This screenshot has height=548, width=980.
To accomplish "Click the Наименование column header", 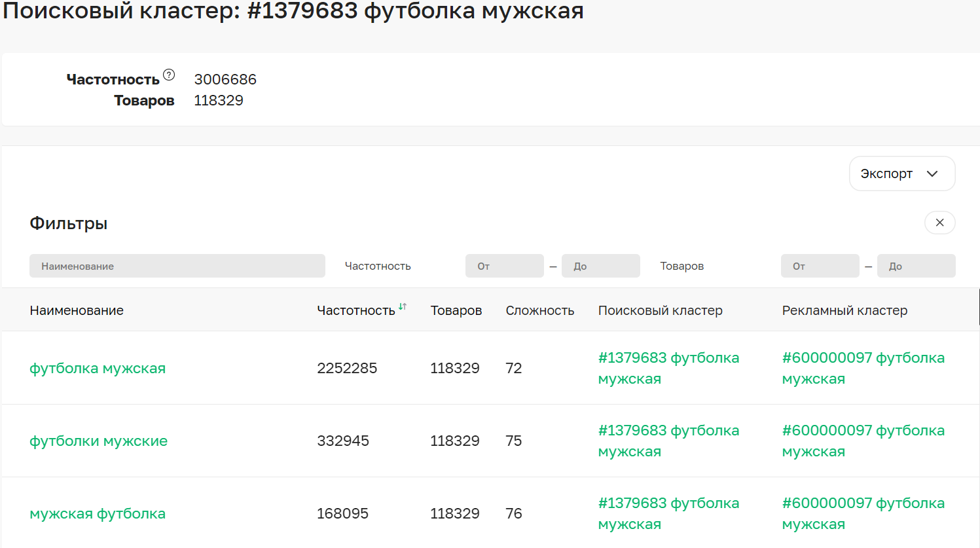I will tap(77, 310).
